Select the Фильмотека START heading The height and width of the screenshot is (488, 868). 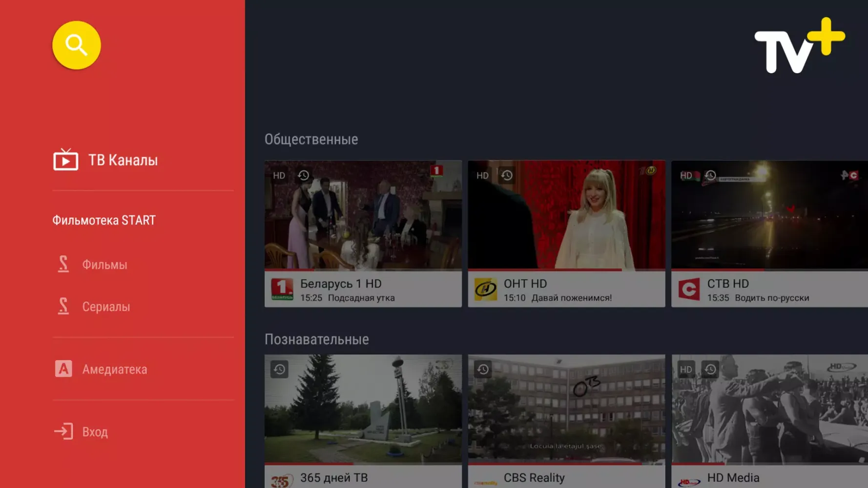(x=104, y=220)
